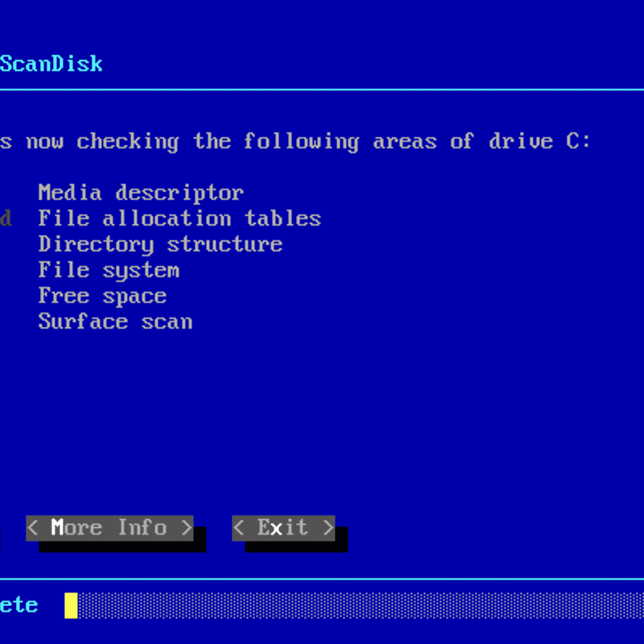644x644 pixels.
Task: Click the drive C checking message
Action: pos(295,141)
